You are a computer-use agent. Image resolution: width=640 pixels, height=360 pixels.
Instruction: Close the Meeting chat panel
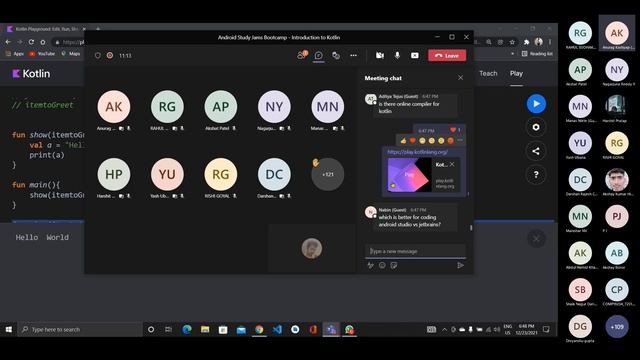[460, 78]
